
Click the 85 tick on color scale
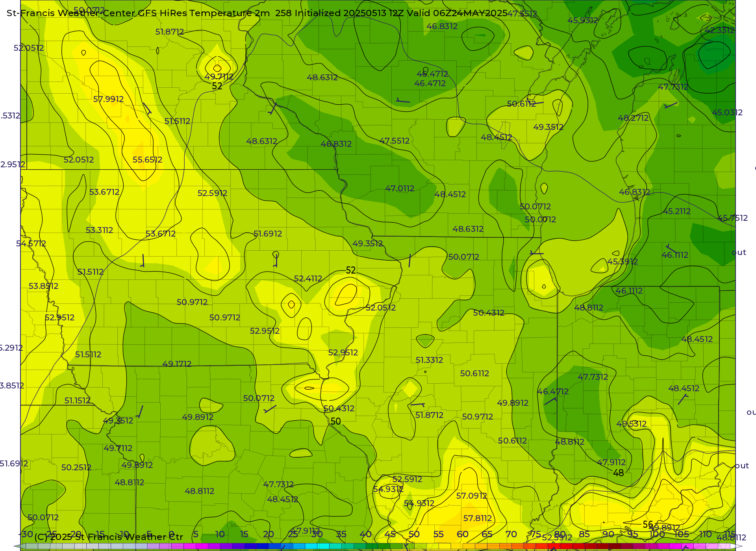(x=584, y=534)
